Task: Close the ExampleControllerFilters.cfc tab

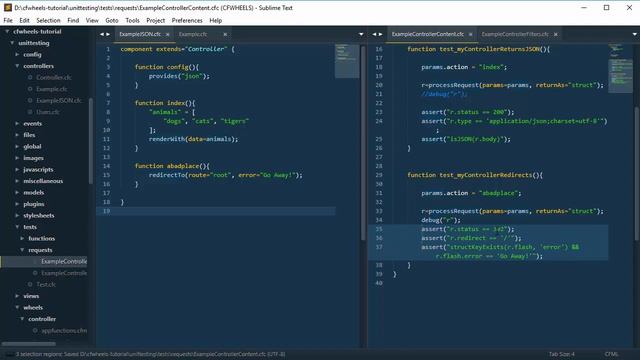Action: click(x=556, y=35)
